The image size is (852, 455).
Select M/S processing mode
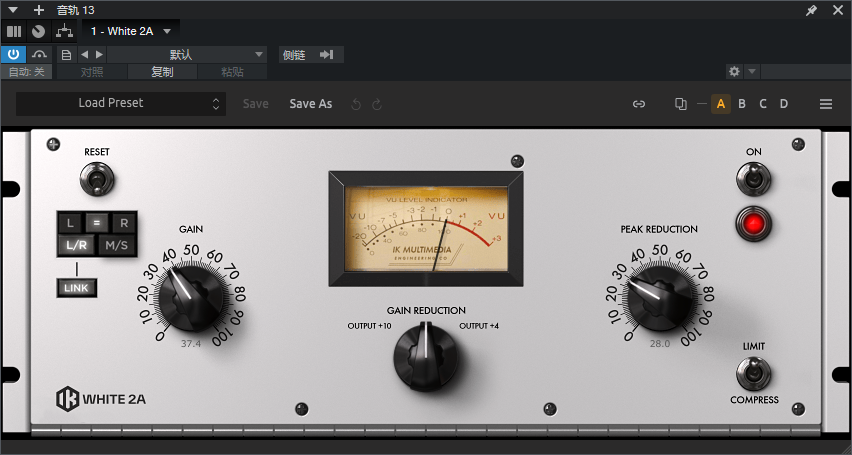point(116,245)
